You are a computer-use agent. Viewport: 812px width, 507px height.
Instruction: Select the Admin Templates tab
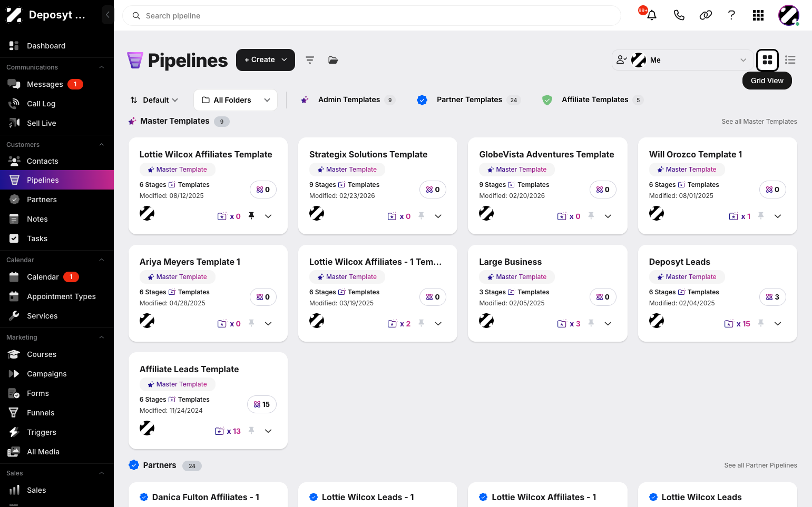(x=348, y=100)
